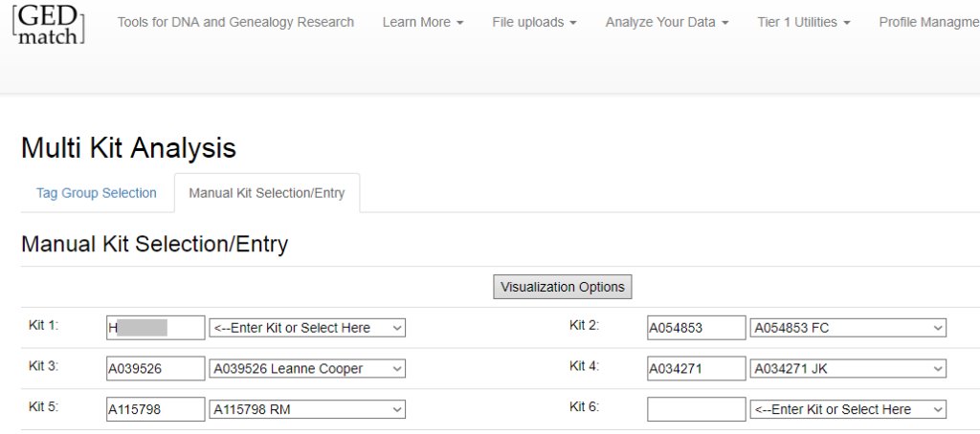Expand the A115798 RM dropdown

click(307, 409)
